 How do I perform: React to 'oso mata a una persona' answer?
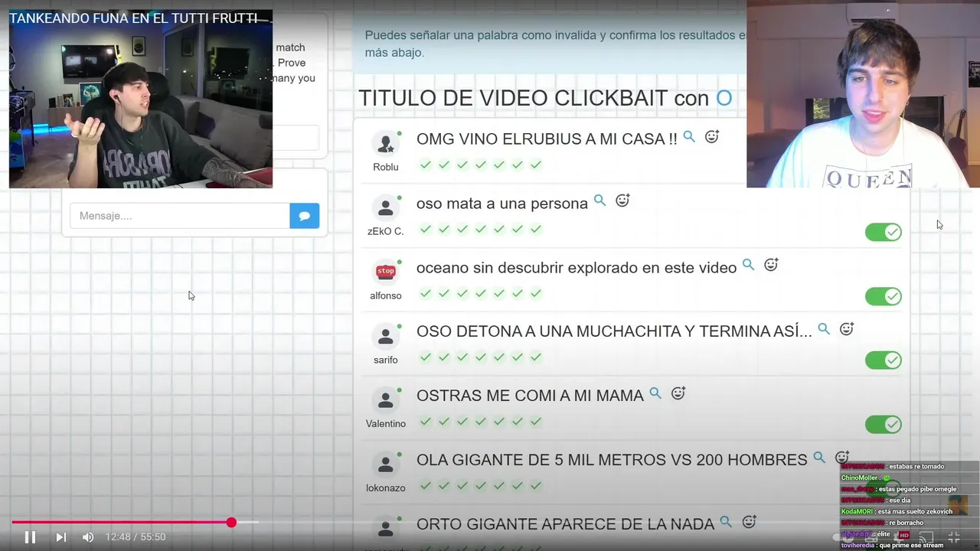pos(622,201)
